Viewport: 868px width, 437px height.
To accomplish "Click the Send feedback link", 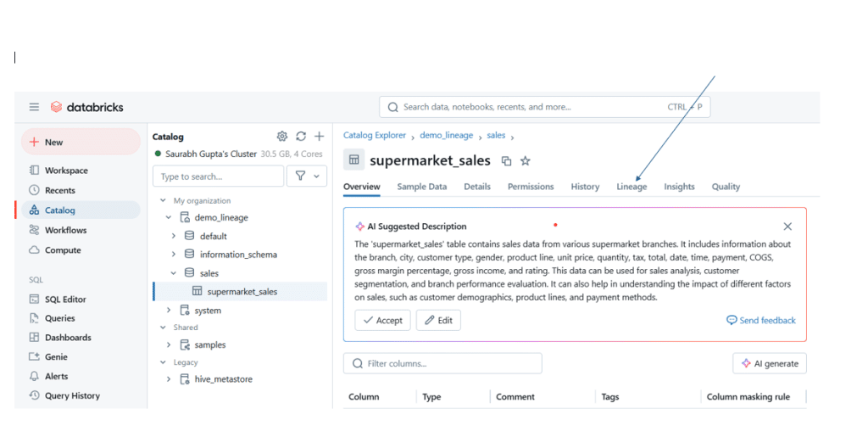I will (760, 321).
